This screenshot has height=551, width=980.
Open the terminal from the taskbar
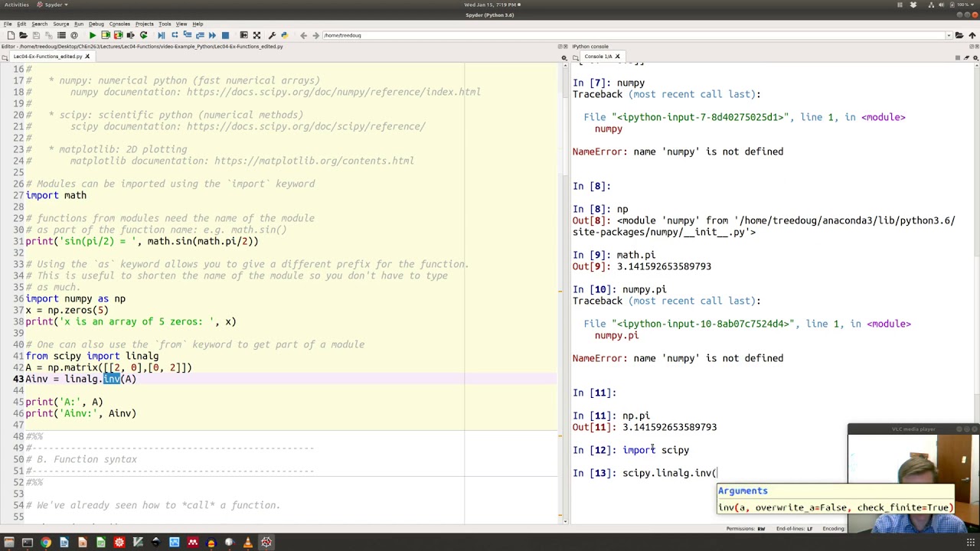point(28,543)
